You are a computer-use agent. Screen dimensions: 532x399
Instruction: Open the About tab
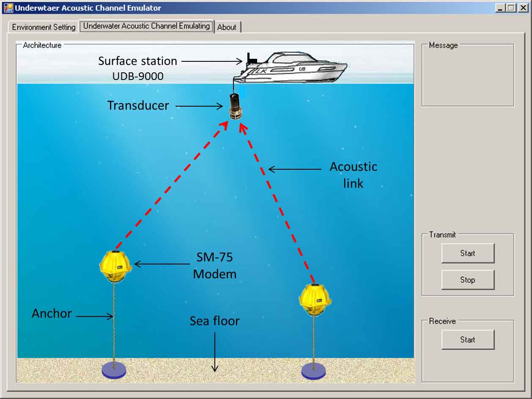(227, 27)
